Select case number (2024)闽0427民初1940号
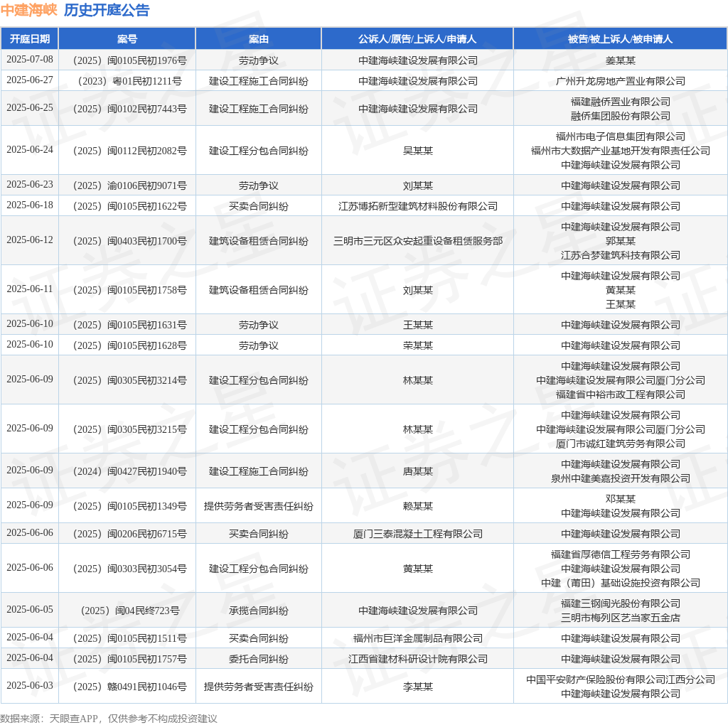 (x=129, y=471)
